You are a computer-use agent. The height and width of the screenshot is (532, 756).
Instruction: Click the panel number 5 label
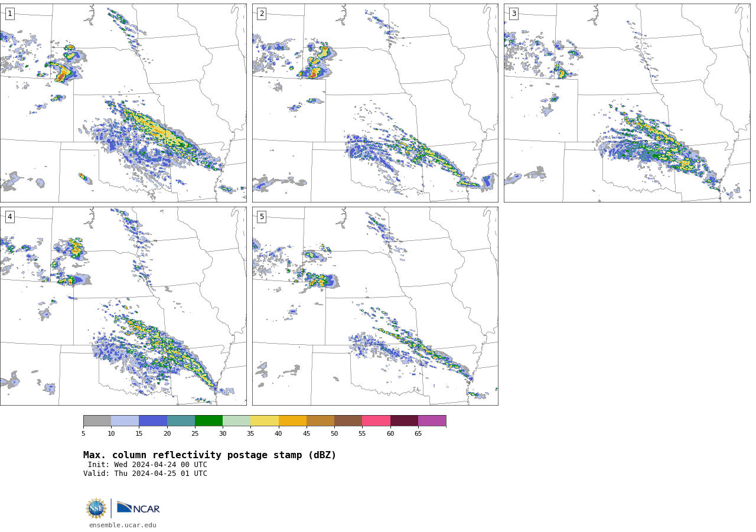[262, 217]
